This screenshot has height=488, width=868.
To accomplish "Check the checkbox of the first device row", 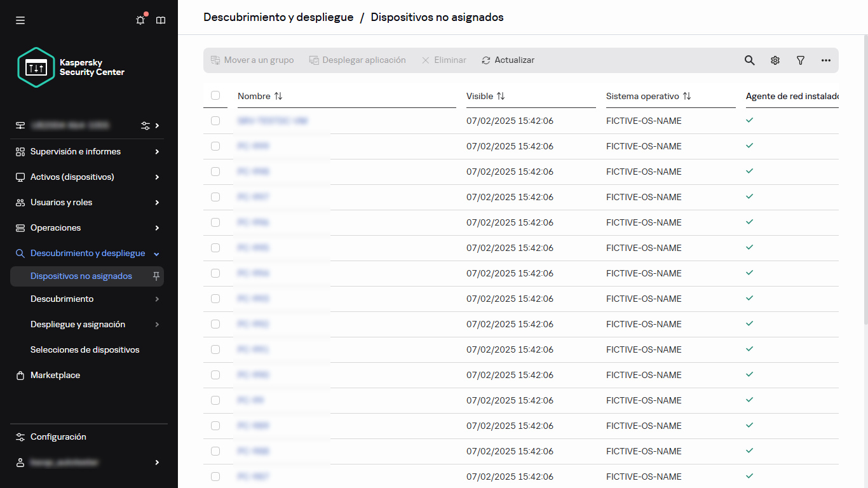I will (x=215, y=120).
